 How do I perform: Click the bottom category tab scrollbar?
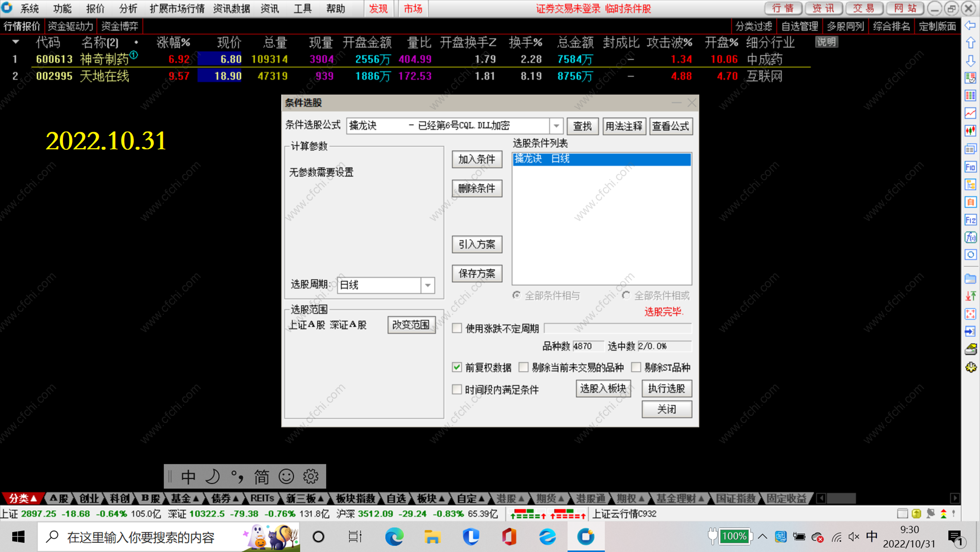(841, 498)
